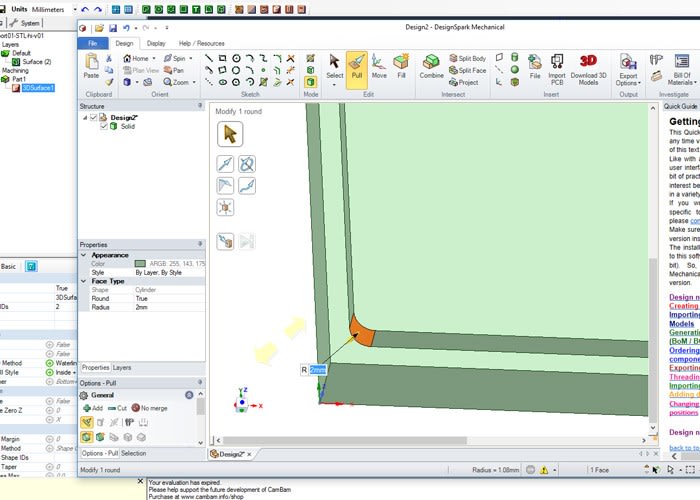Choose the Rectangle sketch tool
This screenshot has height=500, width=700.
pos(222,58)
